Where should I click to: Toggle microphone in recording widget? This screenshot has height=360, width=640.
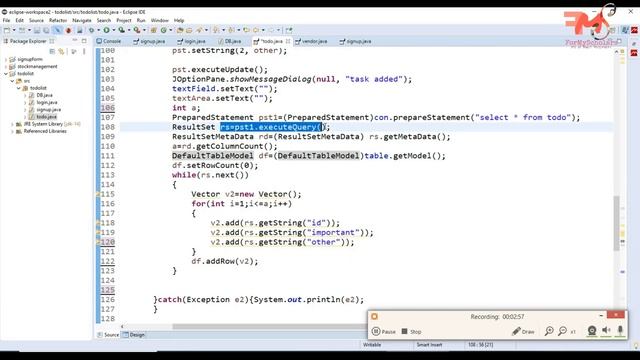point(620,331)
